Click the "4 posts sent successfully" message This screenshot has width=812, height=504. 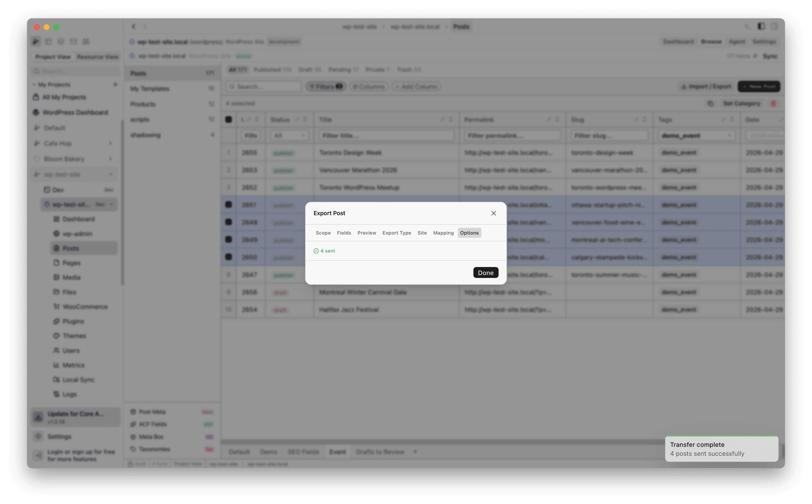[x=707, y=454]
